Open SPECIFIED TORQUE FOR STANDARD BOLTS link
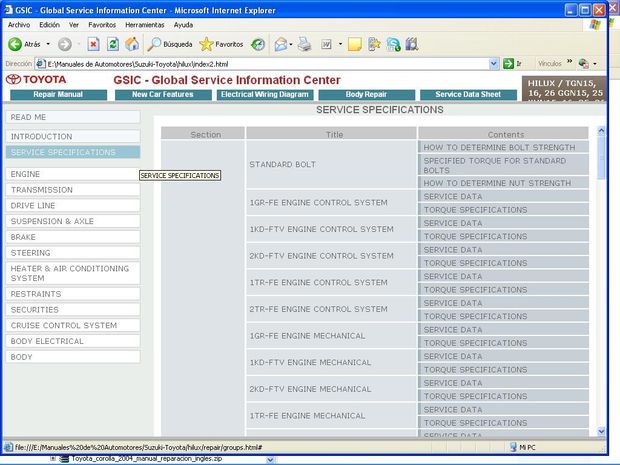 pos(506,164)
